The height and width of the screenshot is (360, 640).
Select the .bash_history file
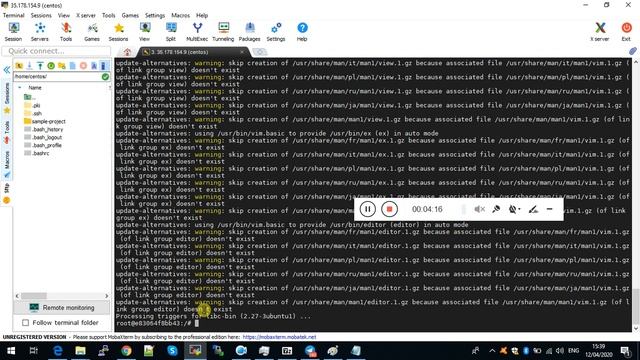coord(44,129)
